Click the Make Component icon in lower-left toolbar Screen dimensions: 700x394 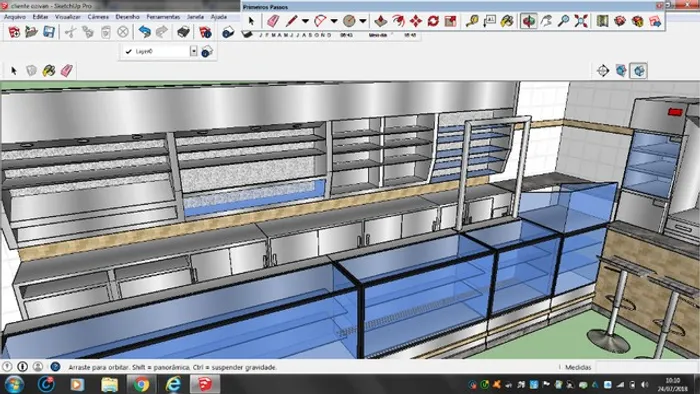(x=31, y=71)
